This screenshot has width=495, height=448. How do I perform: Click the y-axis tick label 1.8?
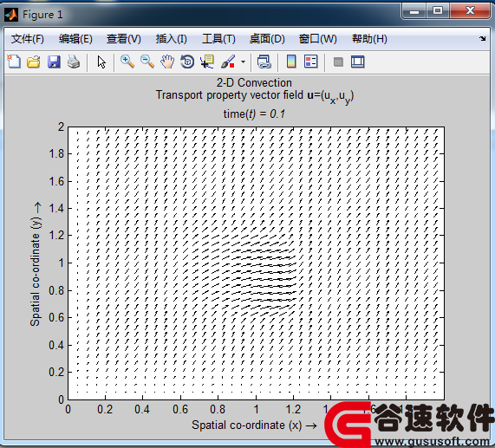[56, 154]
